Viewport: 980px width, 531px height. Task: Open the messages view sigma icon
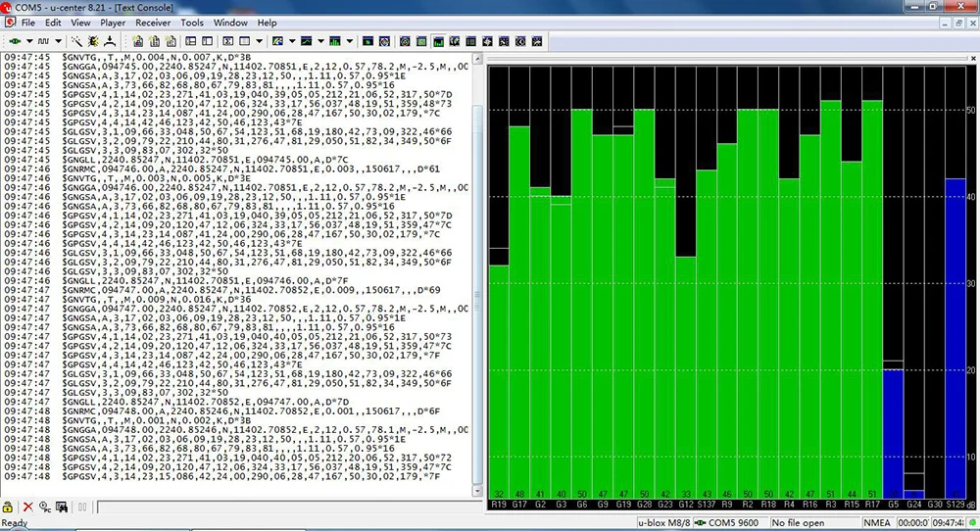point(228,41)
